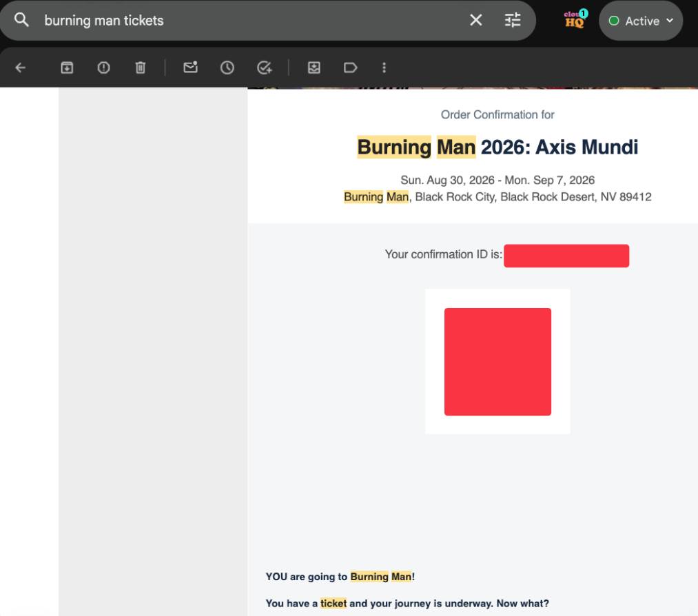Viewport: 698px width, 616px height.
Task: Click "YOU are going to Burning Man!" line
Action: coord(340,577)
